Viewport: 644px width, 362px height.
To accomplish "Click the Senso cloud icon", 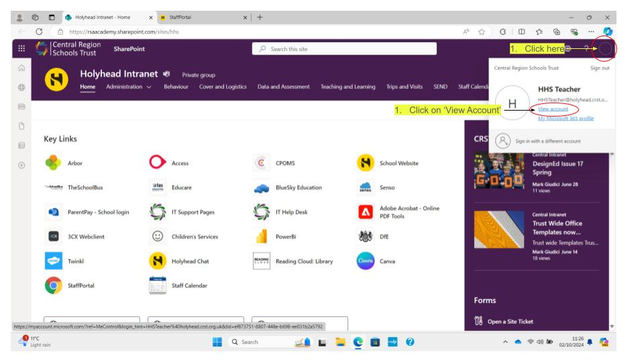I will point(366,187).
